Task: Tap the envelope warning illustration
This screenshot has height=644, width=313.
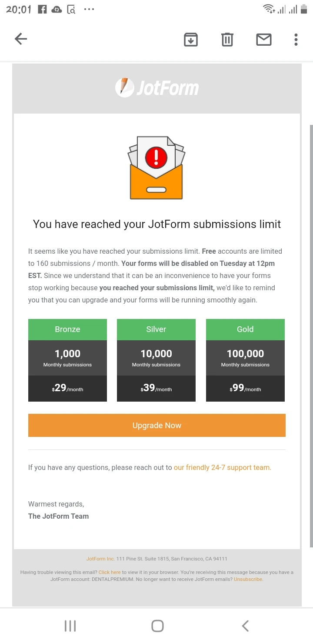Action: tap(156, 168)
